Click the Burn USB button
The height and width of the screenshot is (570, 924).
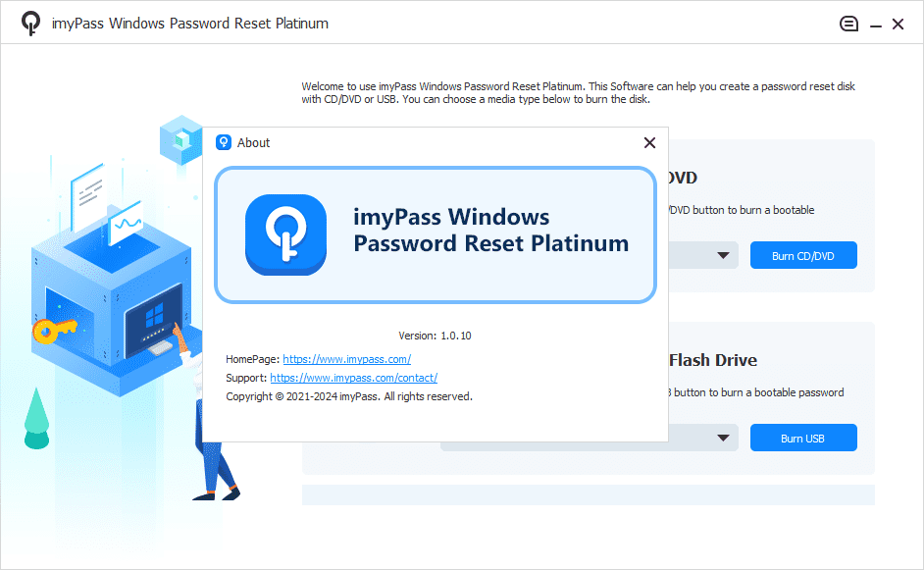(x=803, y=438)
